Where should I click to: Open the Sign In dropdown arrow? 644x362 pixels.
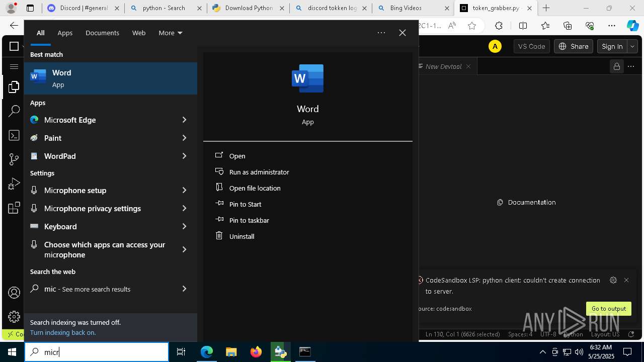click(632, 46)
